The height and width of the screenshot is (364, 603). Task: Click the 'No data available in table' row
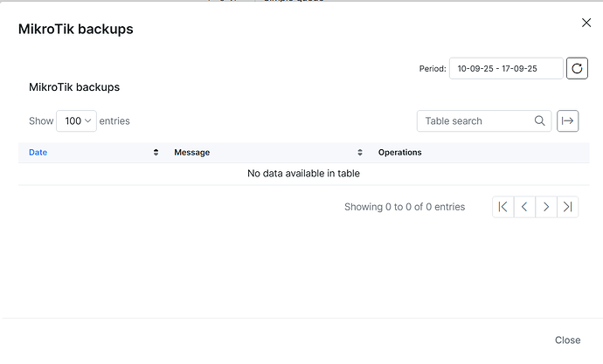click(303, 174)
